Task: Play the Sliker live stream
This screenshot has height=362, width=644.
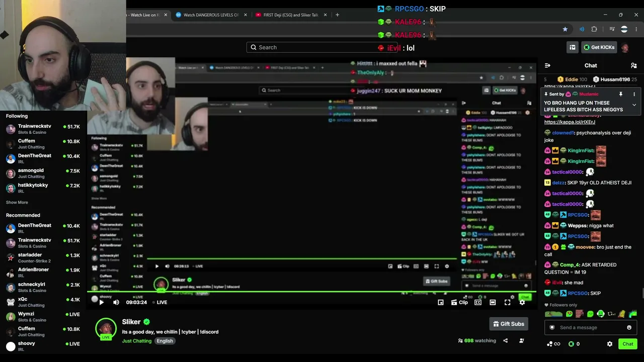Action: pos(101,302)
